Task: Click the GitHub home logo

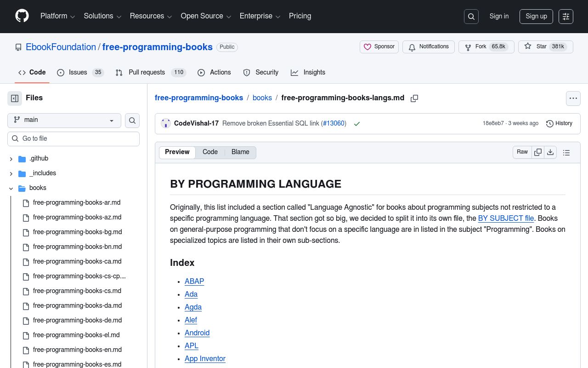Action: click(x=22, y=16)
